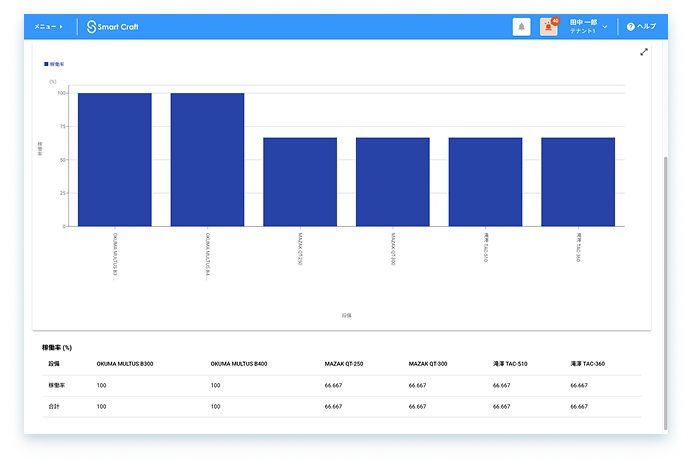This screenshot has width=692, height=468.
Task: Click the 滝澤 TAC-510 bar
Action: pos(485,182)
